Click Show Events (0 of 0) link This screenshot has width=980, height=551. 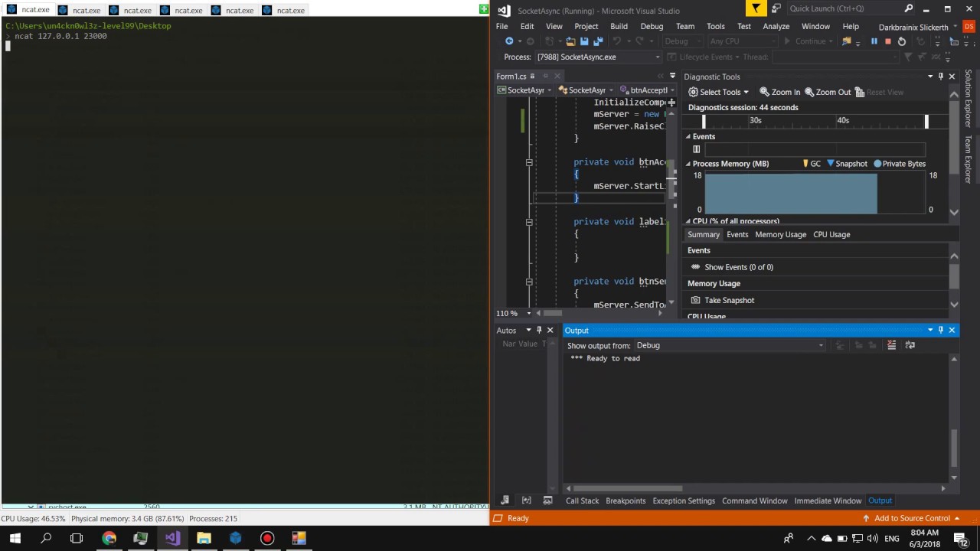tap(732, 267)
